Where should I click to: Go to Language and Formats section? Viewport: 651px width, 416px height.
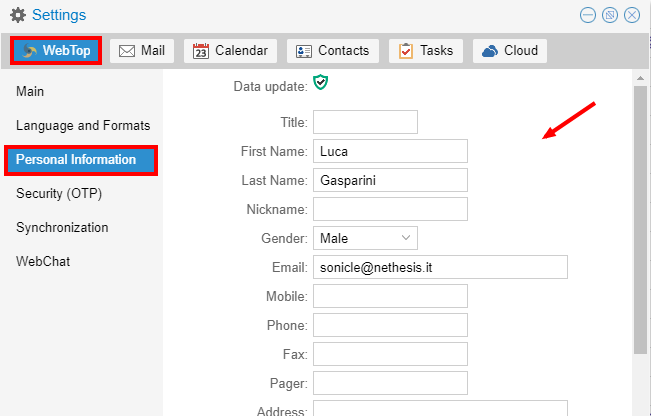83,126
